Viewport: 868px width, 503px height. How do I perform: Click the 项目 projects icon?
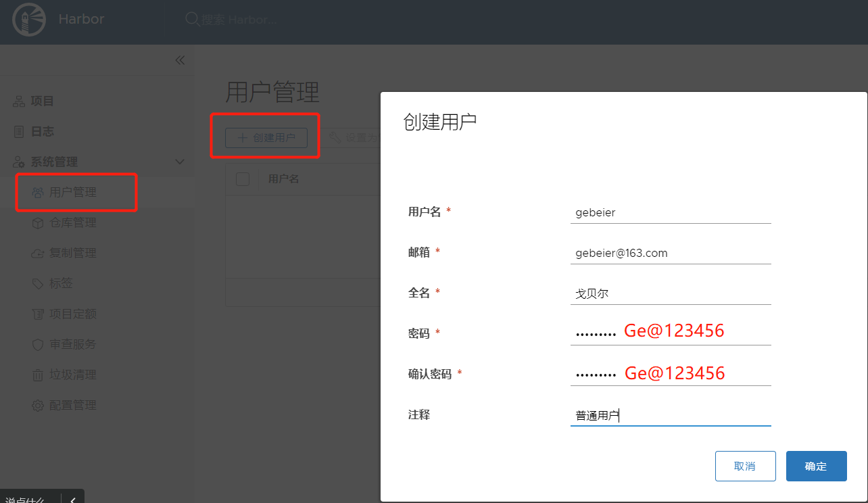coord(19,101)
